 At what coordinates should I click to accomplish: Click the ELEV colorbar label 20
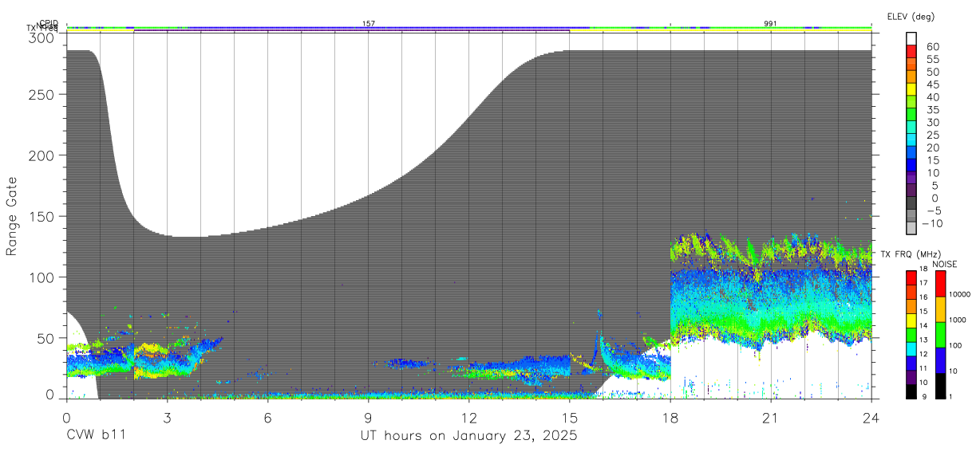(933, 148)
